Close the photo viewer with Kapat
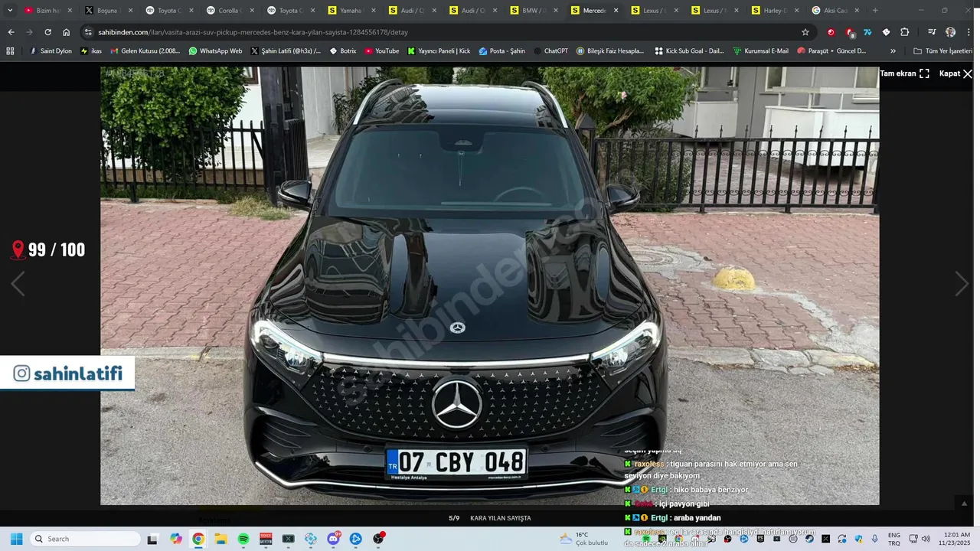Image resolution: width=980 pixels, height=551 pixels. click(955, 73)
